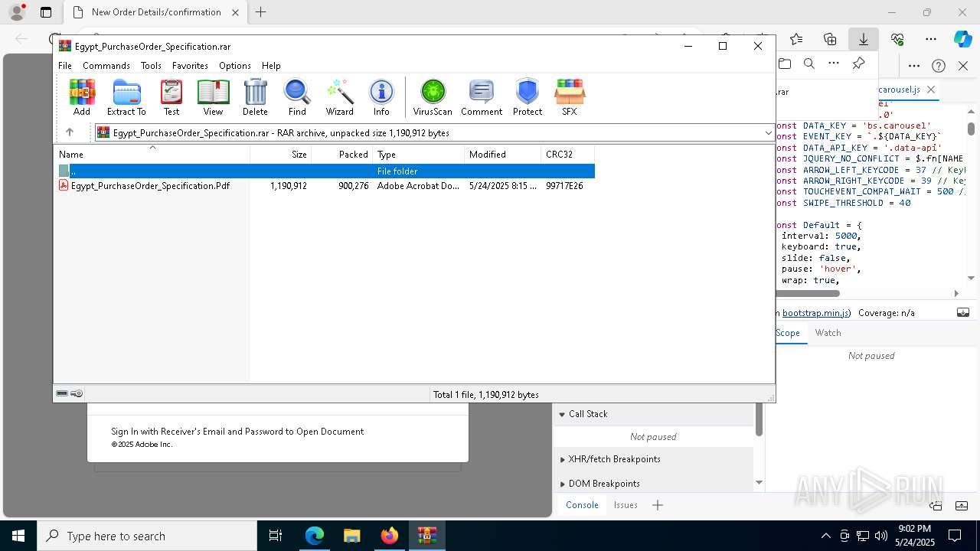This screenshot has height=551, width=980.
Task: Open Edge downloads icon in browser toolbar
Action: pyautogui.click(x=864, y=39)
